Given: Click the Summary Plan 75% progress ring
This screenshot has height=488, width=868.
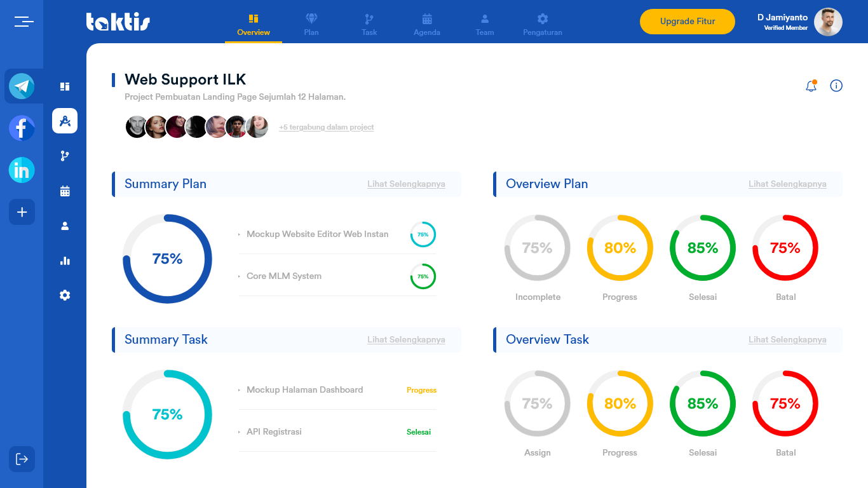Looking at the screenshot, I should click(167, 259).
